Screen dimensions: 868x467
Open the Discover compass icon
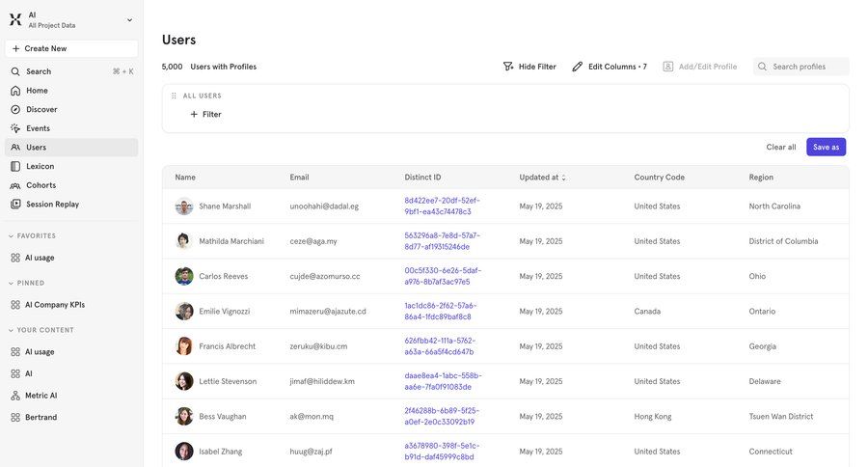coord(15,109)
